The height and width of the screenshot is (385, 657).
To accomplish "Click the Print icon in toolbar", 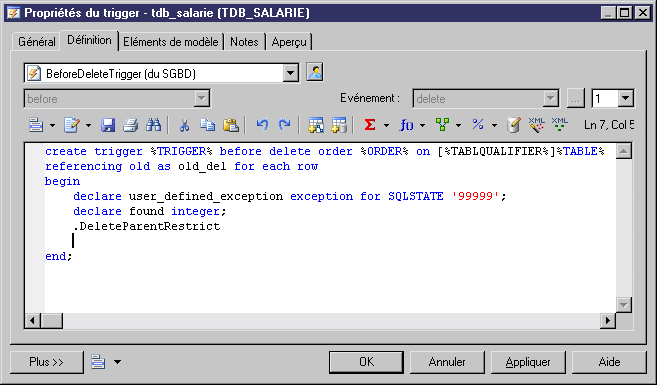I will click(x=131, y=125).
